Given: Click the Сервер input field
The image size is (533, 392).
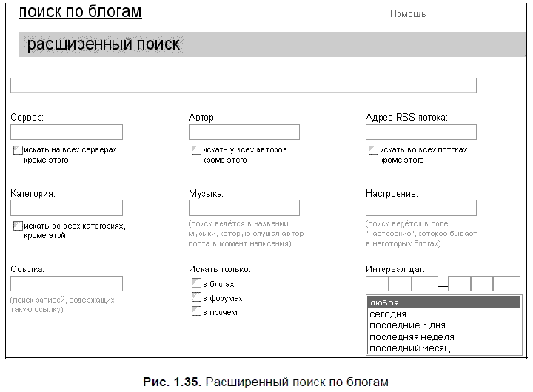Looking at the screenshot, I should [67, 132].
